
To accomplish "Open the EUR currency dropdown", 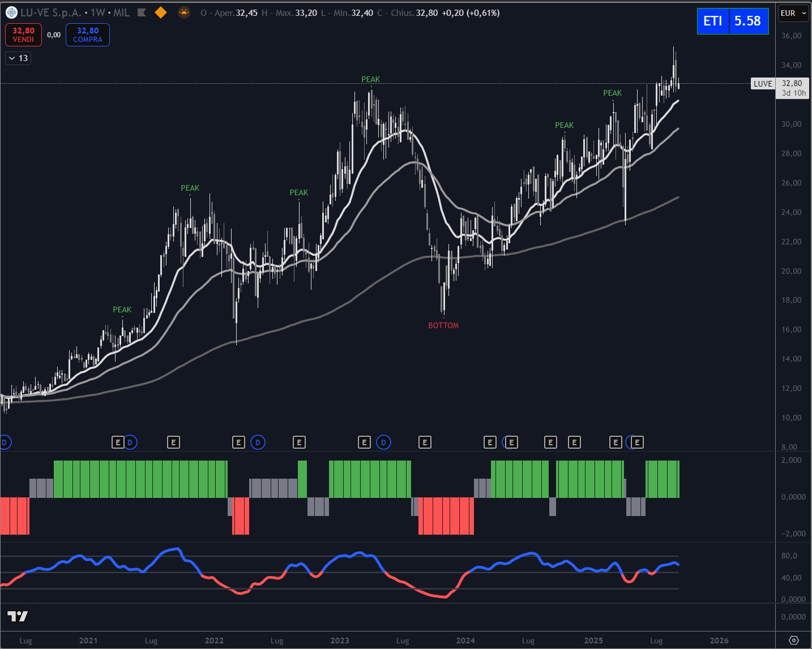I will click(x=793, y=13).
